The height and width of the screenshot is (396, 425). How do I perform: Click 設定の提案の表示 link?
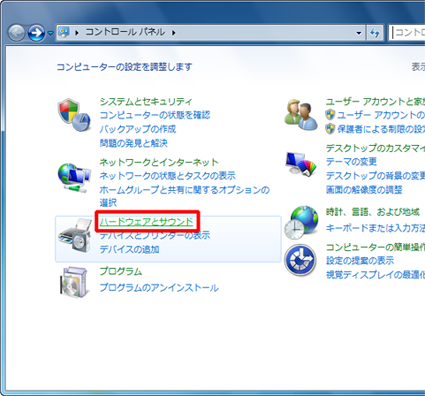tap(360, 260)
